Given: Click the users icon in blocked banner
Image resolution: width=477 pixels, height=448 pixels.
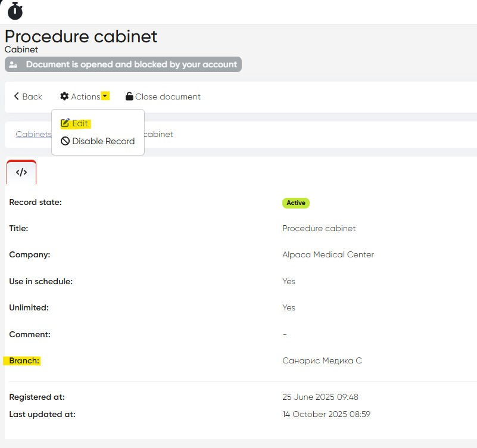Looking at the screenshot, I should [x=13, y=65].
